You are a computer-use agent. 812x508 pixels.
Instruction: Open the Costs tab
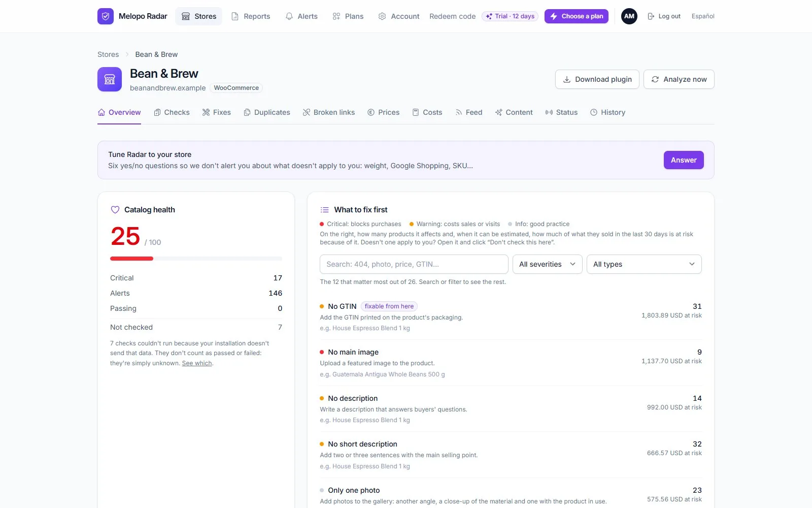(x=427, y=112)
